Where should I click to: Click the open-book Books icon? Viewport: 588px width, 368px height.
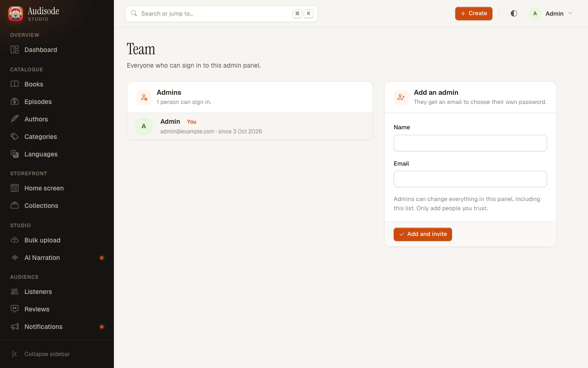15,84
